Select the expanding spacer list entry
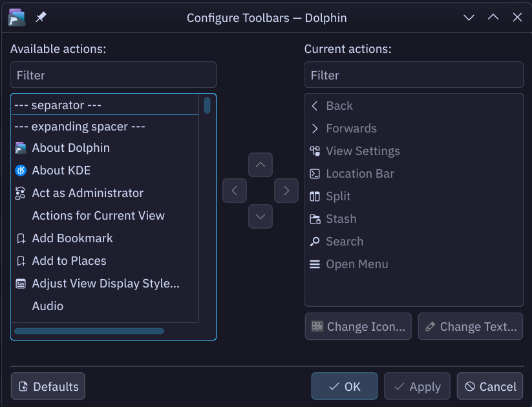Viewport: 532px width, 407px height. 80,127
